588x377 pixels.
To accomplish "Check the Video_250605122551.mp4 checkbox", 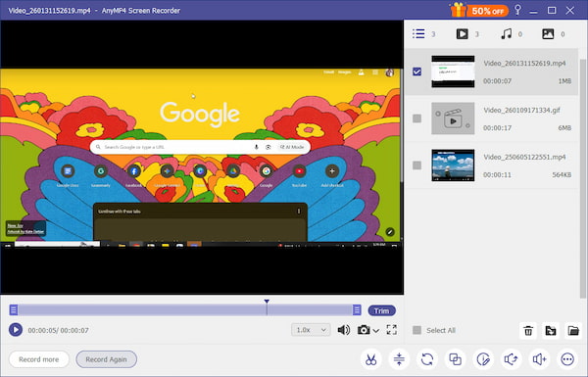I will click(x=416, y=165).
